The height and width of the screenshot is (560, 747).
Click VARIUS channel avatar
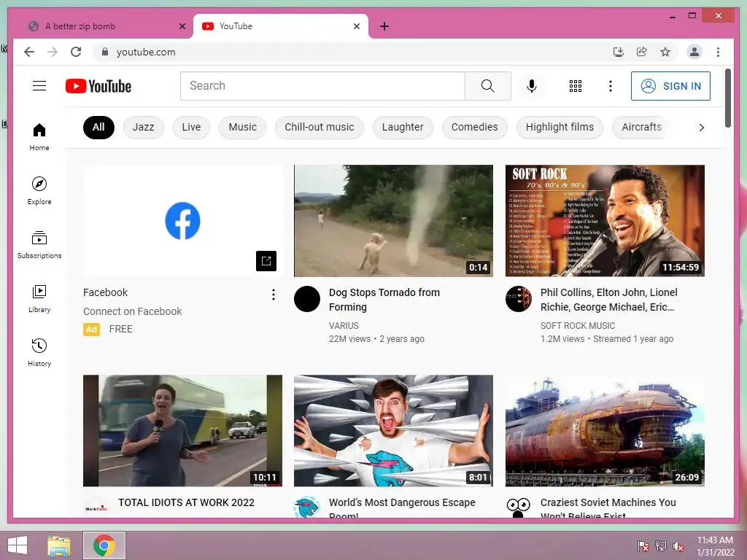pyautogui.click(x=307, y=299)
